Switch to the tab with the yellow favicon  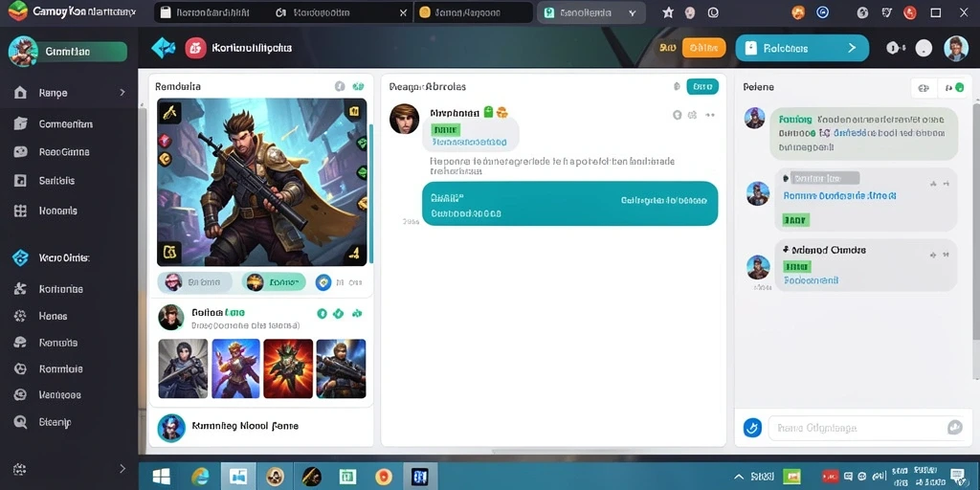tap(473, 12)
